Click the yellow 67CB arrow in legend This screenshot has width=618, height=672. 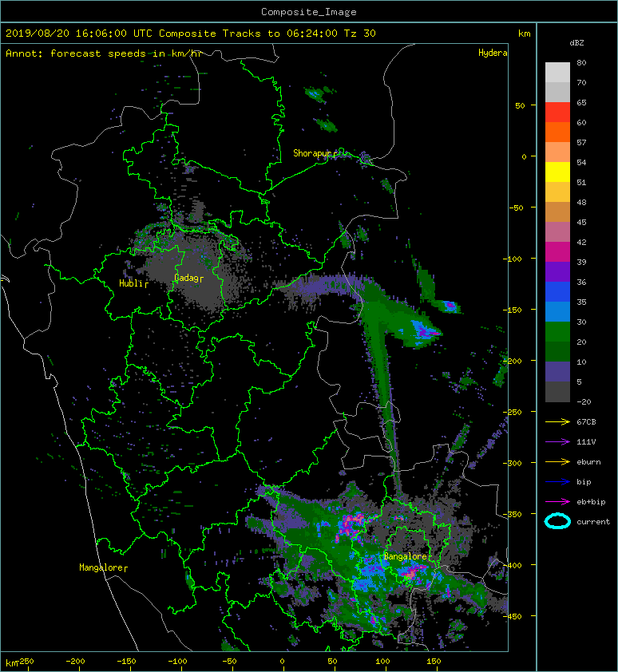[x=557, y=421]
